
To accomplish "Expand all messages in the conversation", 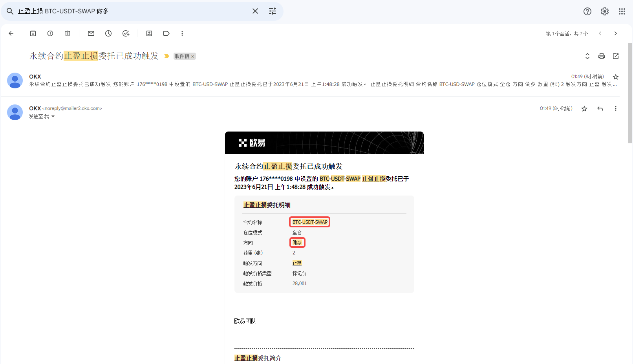I will pyautogui.click(x=587, y=56).
